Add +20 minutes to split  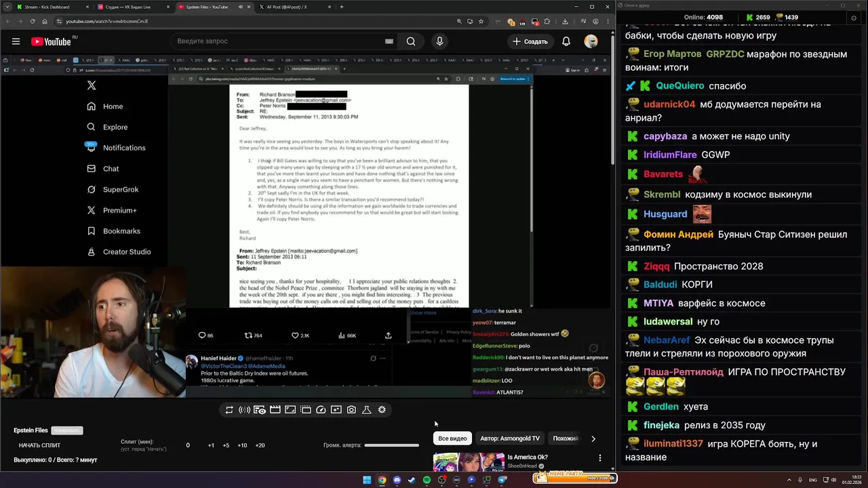click(260, 445)
